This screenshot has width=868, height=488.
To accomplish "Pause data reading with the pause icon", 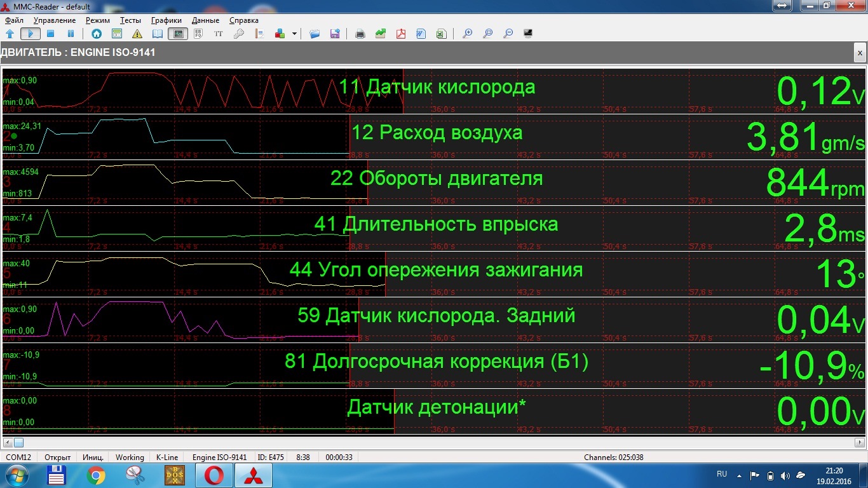I will click(x=71, y=34).
